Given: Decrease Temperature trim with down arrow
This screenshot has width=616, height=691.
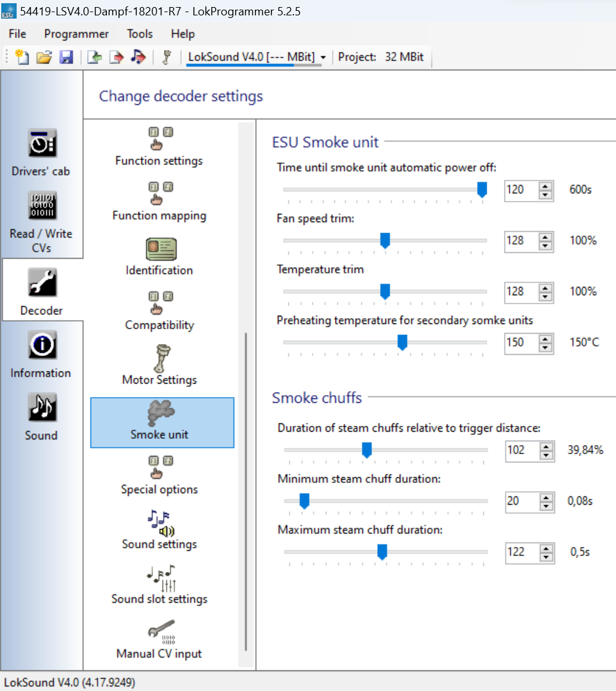Looking at the screenshot, I should point(546,296).
